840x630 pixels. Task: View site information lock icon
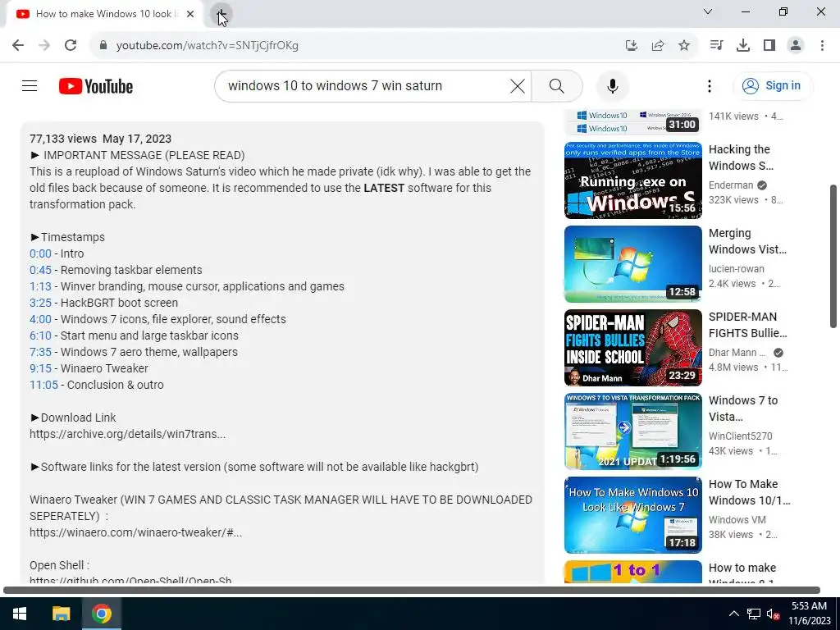pyautogui.click(x=103, y=45)
